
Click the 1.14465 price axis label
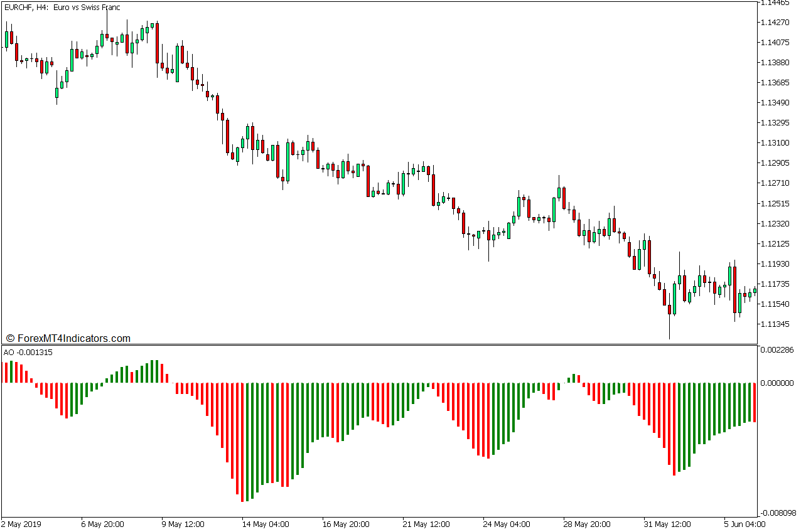[x=776, y=3]
